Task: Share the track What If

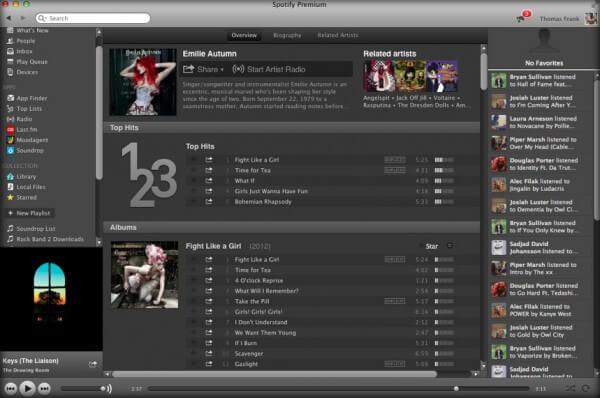Action: coord(209,181)
